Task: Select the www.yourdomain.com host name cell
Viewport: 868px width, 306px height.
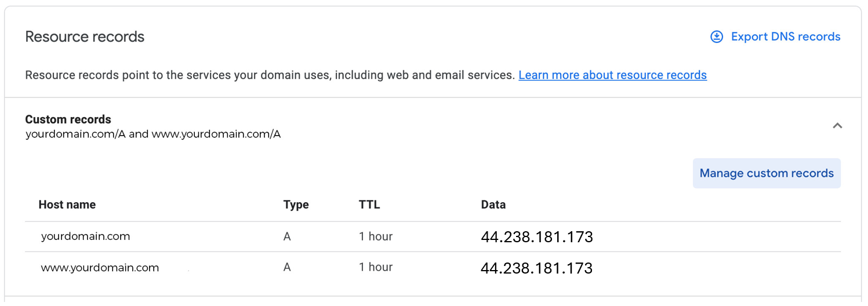Action: (x=100, y=268)
